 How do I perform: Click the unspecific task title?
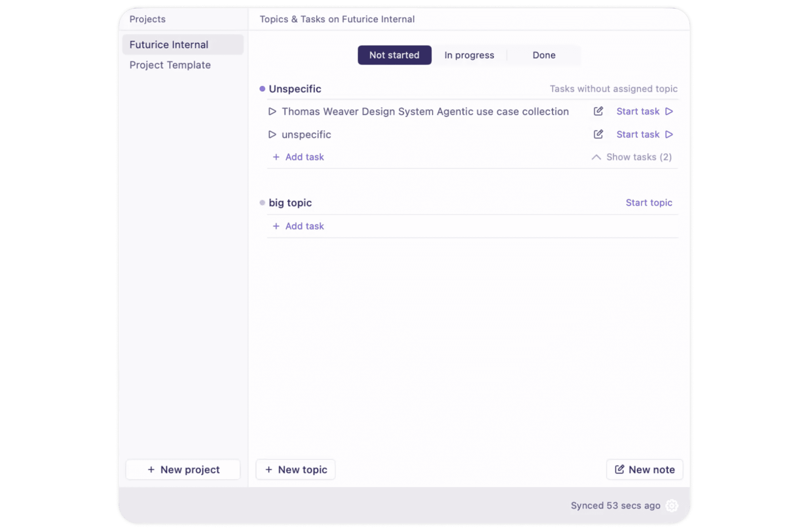[306, 135]
